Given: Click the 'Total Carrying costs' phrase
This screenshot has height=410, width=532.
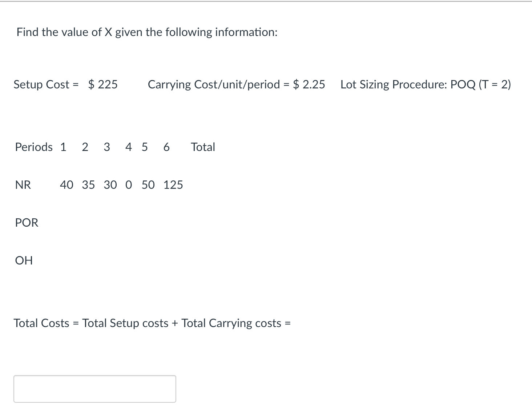Looking at the screenshot, I should click(231, 323).
